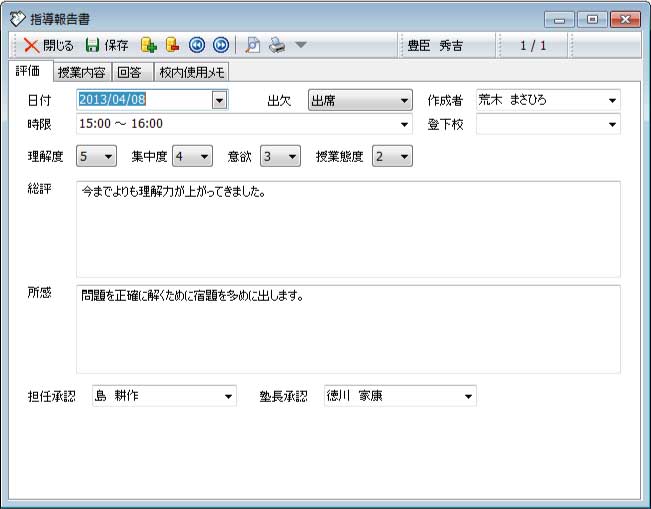Click the record counter 1 / 1
Viewport: 651px width, 509px height.
point(533,45)
